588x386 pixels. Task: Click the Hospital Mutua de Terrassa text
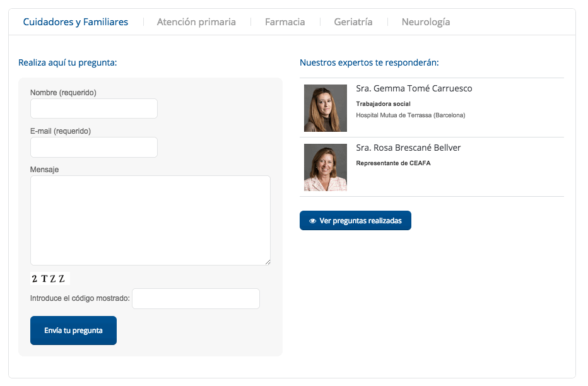point(410,115)
